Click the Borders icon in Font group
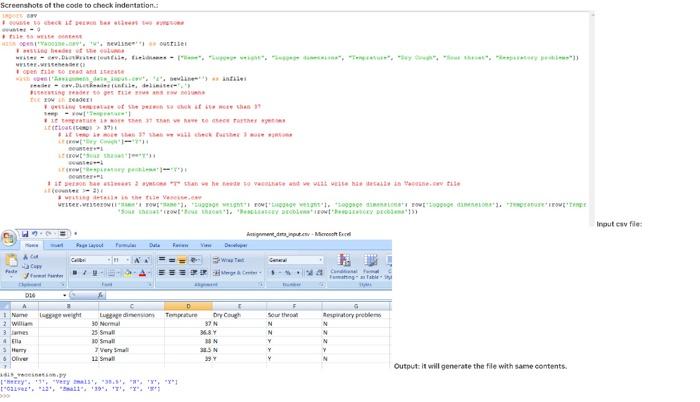The height and width of the screenshot is (402, 700). [x=111, y=273]
